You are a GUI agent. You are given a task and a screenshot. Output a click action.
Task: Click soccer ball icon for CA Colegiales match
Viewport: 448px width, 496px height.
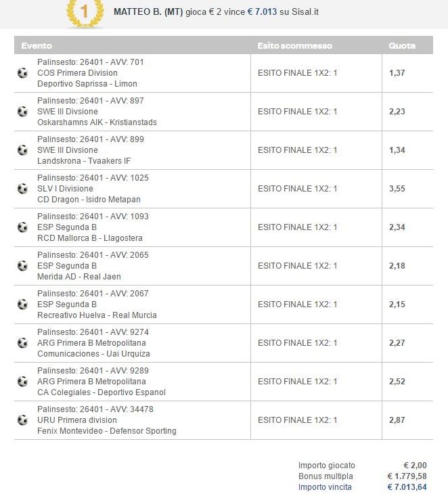(x=22, y=382)
